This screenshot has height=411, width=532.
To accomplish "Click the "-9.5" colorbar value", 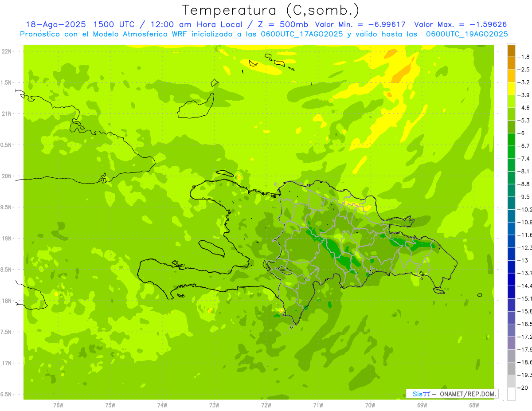I will tap(524, 197).
